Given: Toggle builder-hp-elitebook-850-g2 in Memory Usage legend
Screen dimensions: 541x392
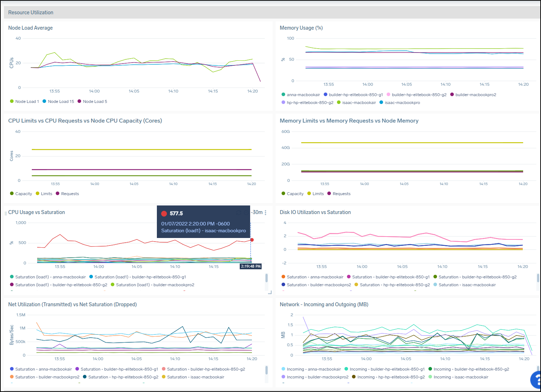Looking at the screenshot, I should [416, 95].
